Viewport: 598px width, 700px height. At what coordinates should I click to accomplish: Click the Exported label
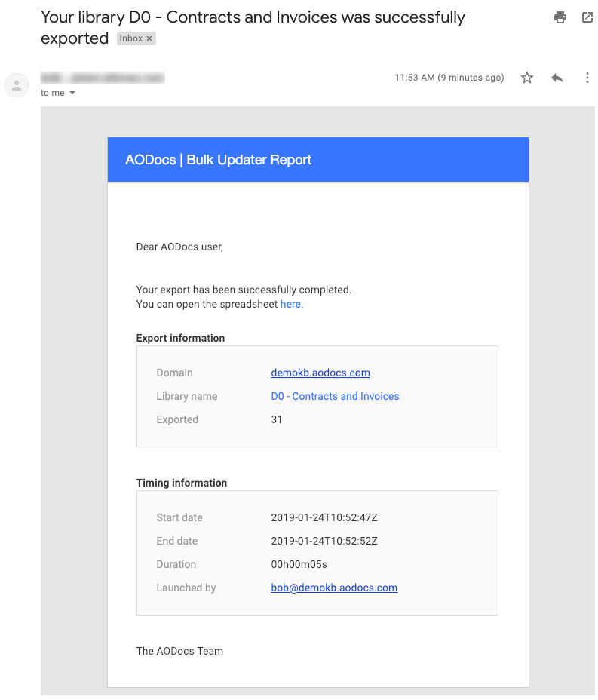pos(177,419)
